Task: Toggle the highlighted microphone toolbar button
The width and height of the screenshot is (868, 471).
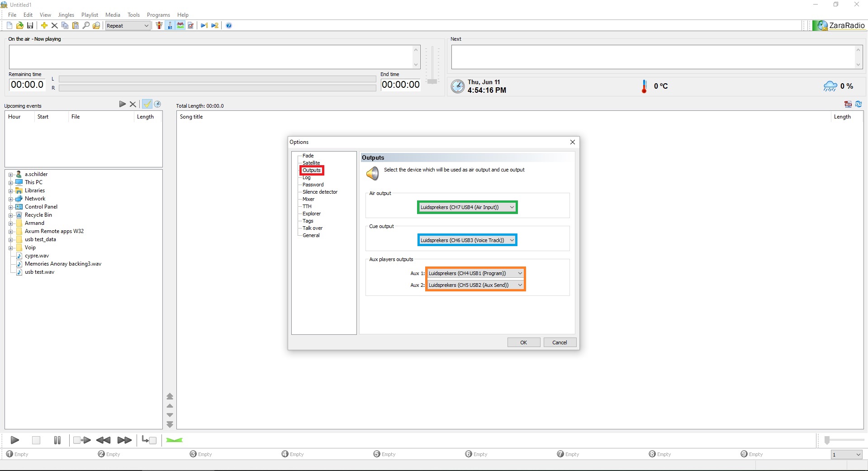Action: (170, 26)
